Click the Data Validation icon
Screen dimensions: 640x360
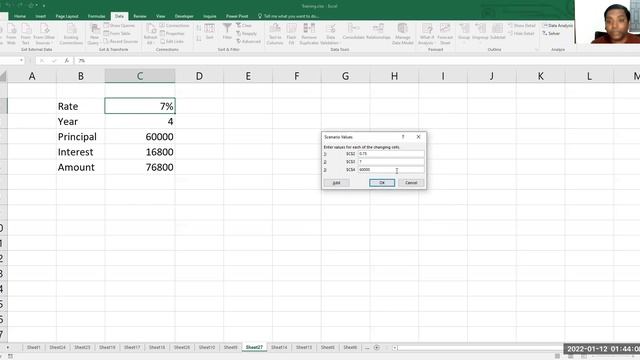[330, 33]
